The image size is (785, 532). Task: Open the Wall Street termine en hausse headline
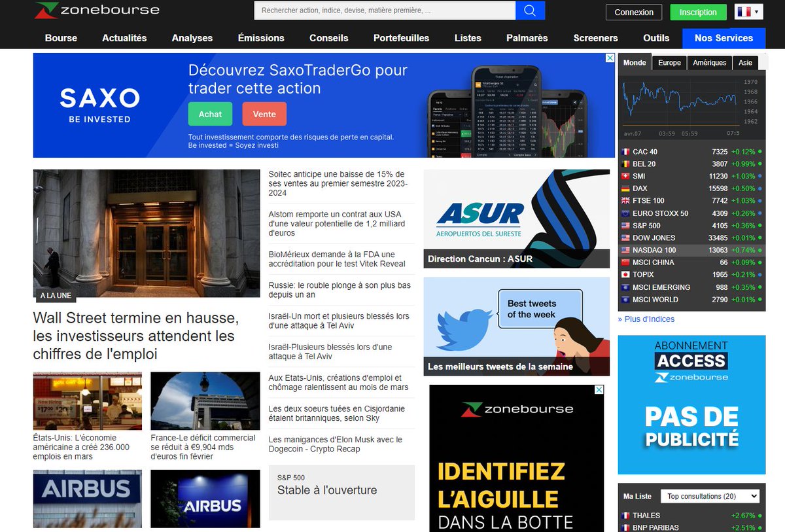click(x=136, y=336)
